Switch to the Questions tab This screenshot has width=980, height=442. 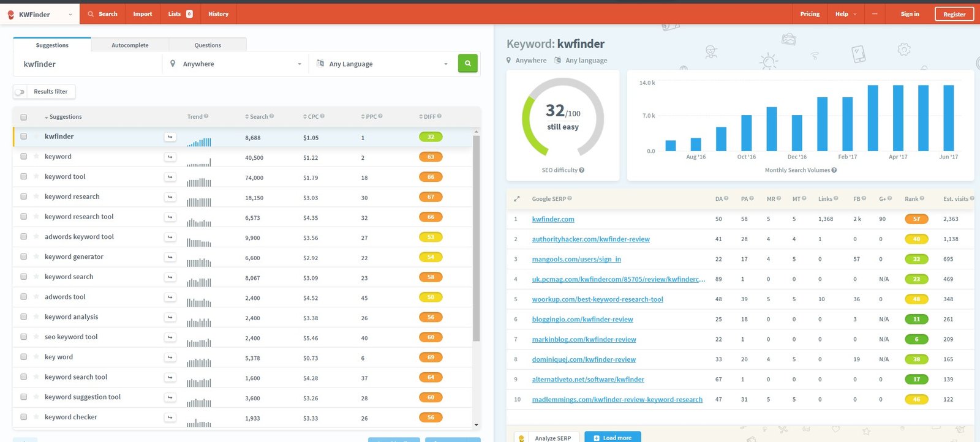[208, 45]
